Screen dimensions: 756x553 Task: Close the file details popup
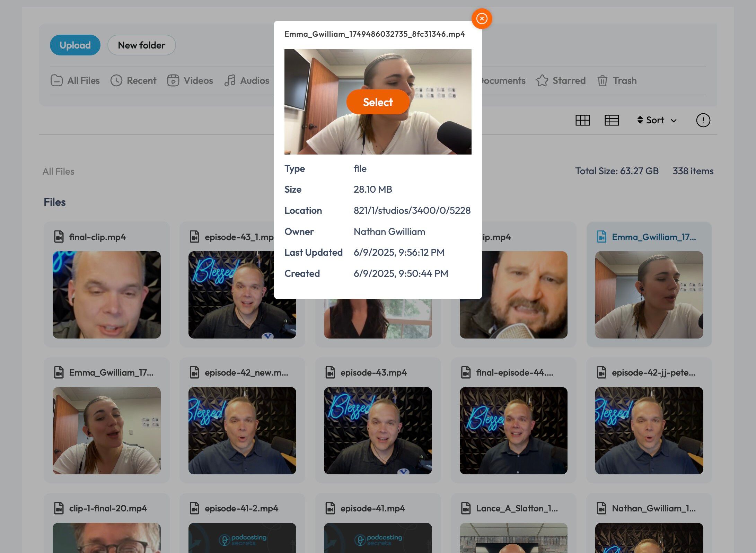tap(482, 19)
